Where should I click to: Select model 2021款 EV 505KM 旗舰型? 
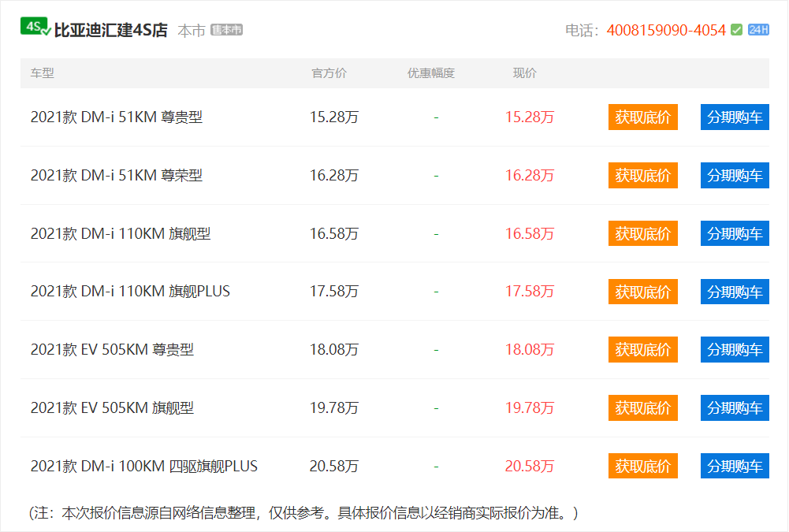pyautogui.click(x=112, y=408)
